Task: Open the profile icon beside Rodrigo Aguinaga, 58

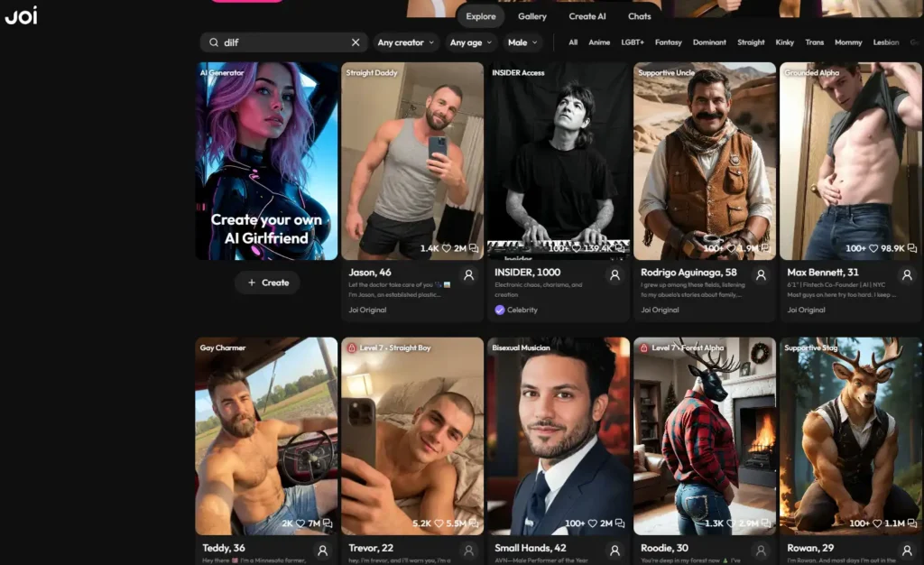Action: point(761,275)
